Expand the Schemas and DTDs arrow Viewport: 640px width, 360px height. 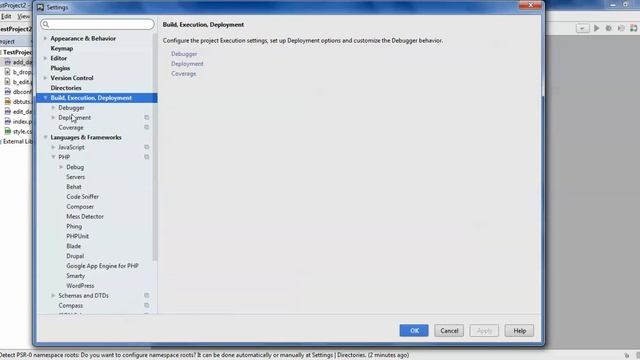pyautogui.click(x=53, y=296)
